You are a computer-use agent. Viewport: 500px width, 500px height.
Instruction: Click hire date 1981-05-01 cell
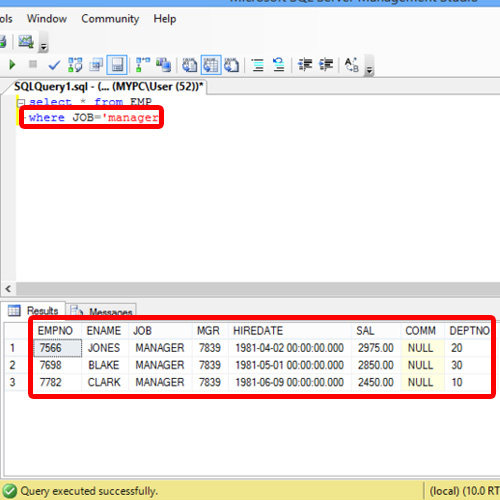(x=289, y=365)
